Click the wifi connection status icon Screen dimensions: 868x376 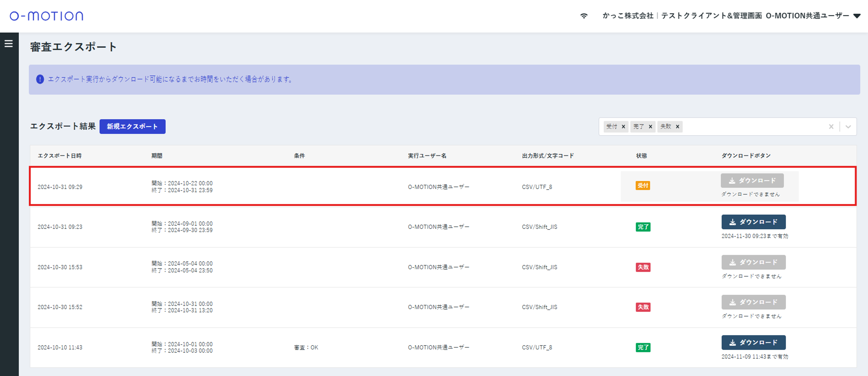(584, 16)
